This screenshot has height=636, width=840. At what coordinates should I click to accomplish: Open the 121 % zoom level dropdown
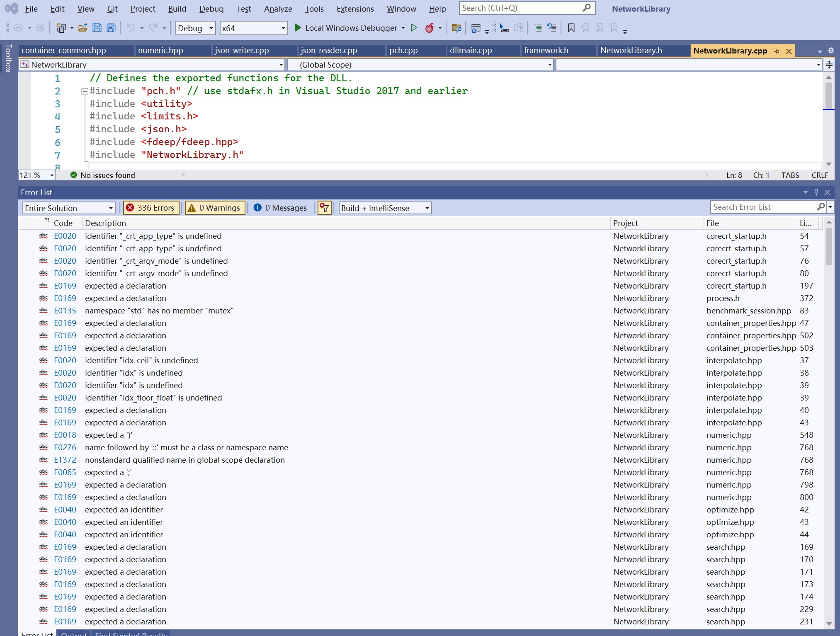point(37,175)
